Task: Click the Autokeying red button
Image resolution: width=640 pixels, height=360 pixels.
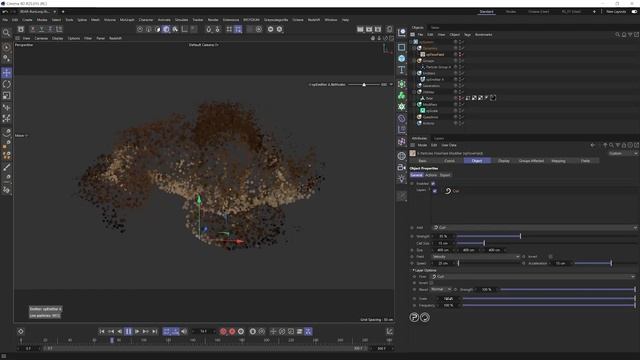Action: pyautogui.click(x=232, y=331)
